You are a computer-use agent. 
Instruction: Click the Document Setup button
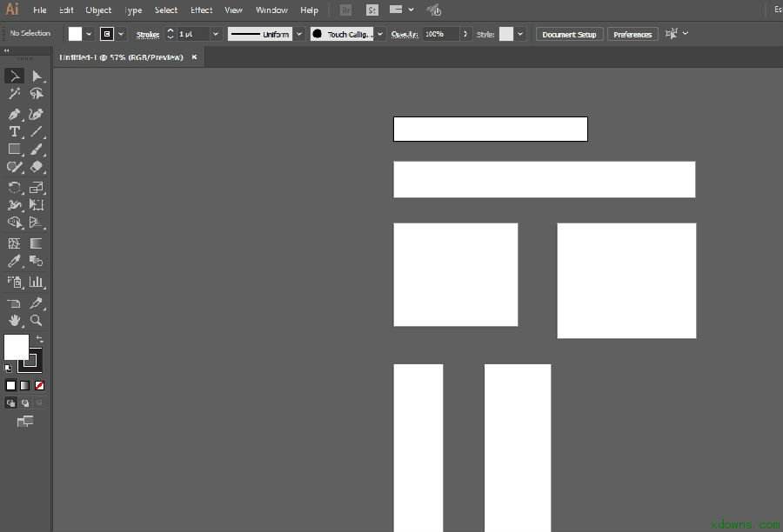click(570, 34)
